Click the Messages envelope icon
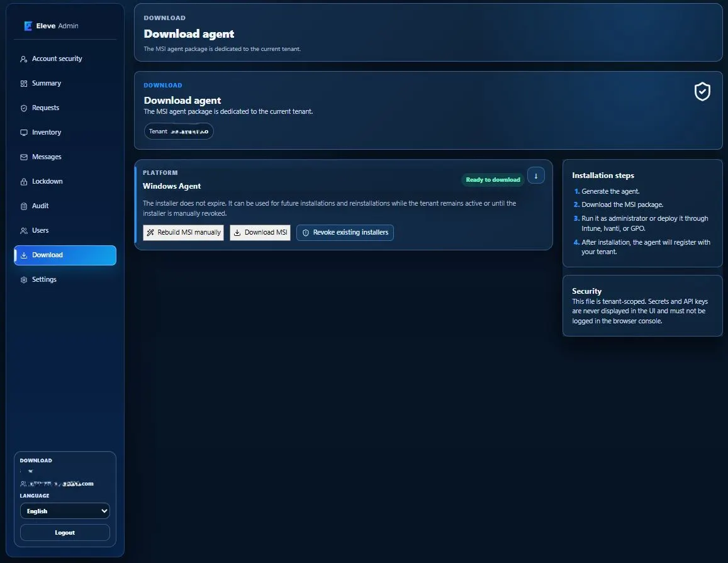728x563 pixels. (24, 157)
